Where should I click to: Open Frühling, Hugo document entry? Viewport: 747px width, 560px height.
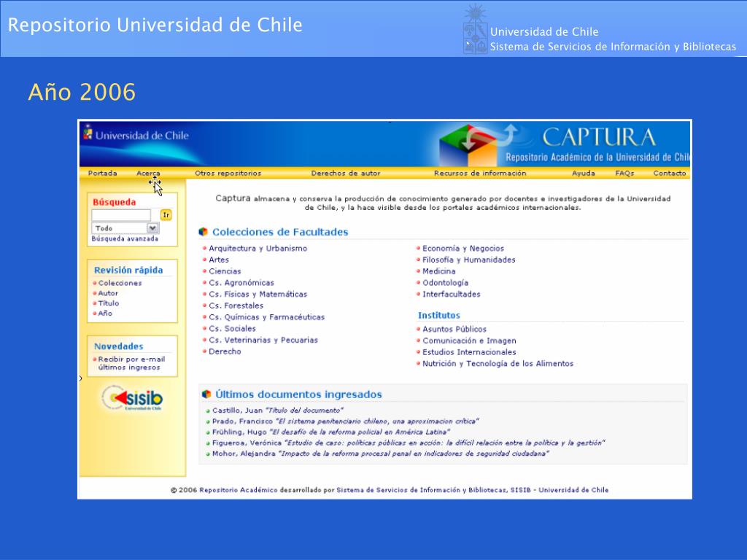coord(331,432)
